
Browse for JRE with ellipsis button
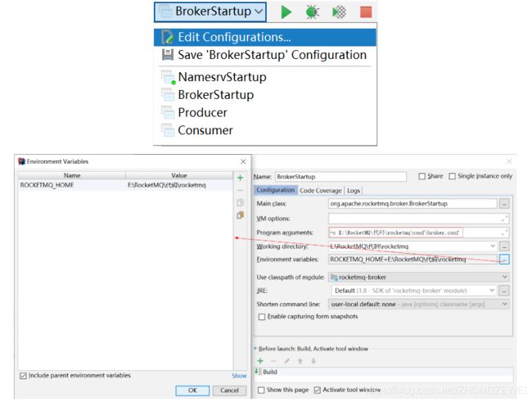504,291
